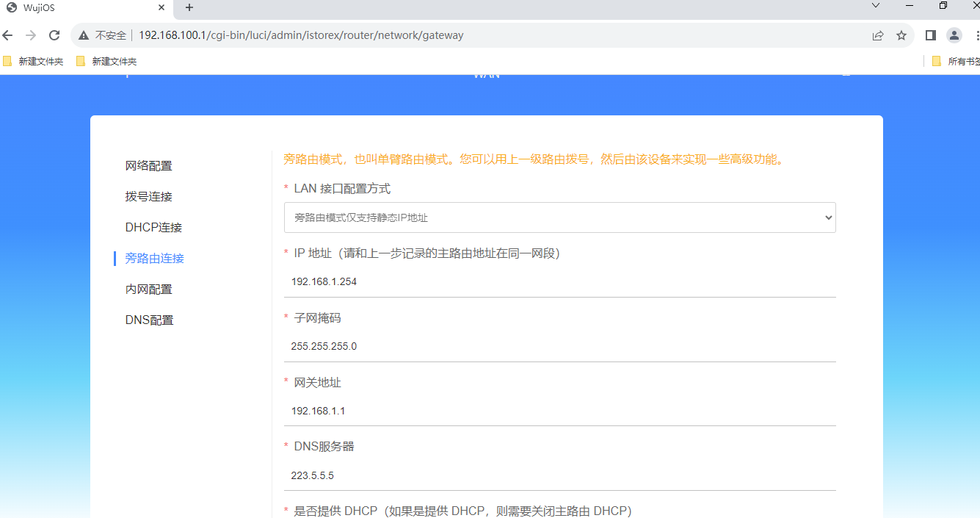The height and width of the screenshot is (518, 980).
Task: Click the IP 地址 field 192.168.1.254
Action: [x=559, y=281]
